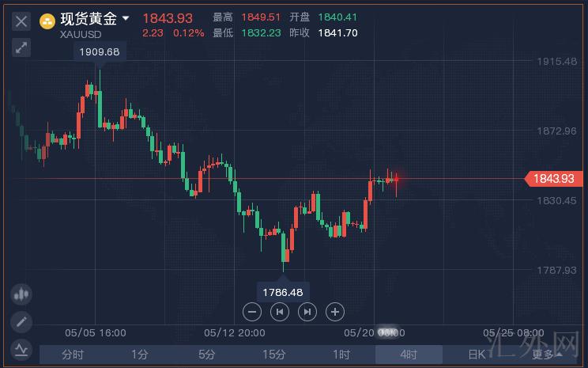
Task: Close the chart panel
Action: pyautogui.click(x=21, y=21)
